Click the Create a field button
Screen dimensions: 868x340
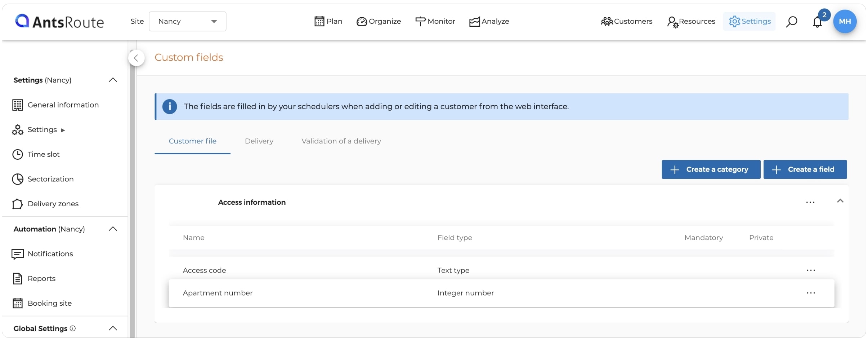805,169
